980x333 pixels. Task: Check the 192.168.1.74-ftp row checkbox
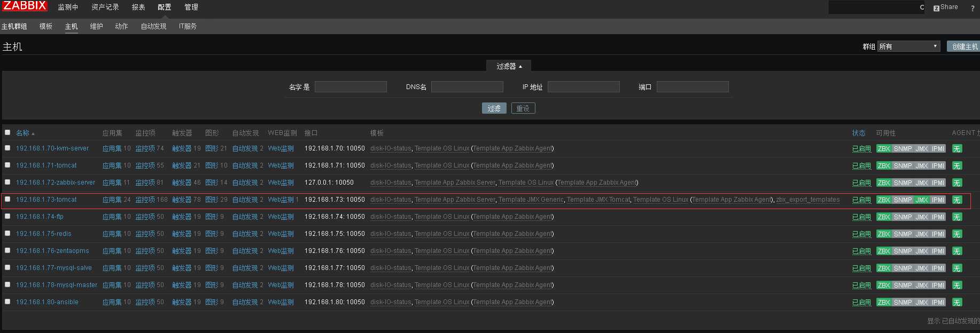tap(7, 216)
